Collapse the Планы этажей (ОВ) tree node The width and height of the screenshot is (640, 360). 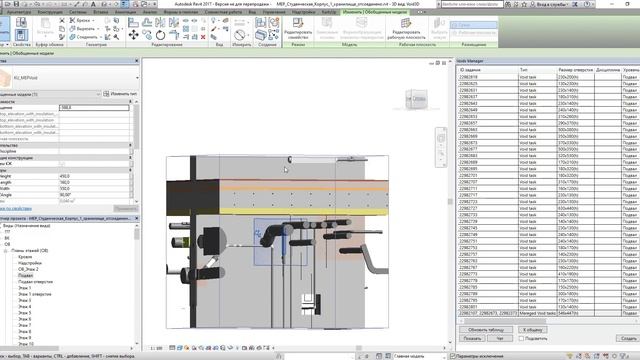pyautogui.click(x=5, y=251)
